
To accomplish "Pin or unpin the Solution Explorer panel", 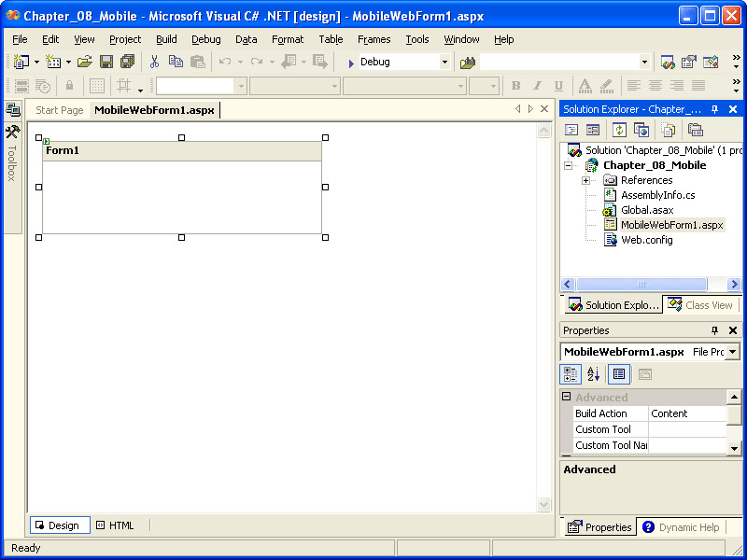I will coord(715,109).
